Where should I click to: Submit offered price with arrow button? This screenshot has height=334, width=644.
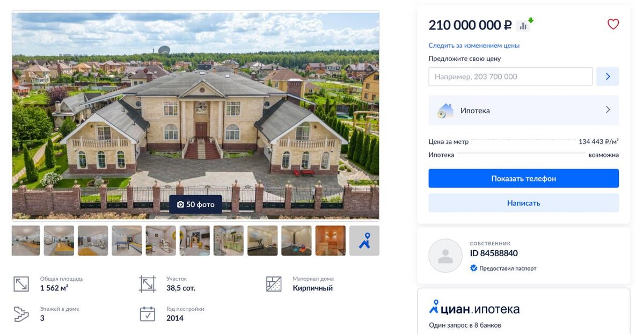[608, 76]
